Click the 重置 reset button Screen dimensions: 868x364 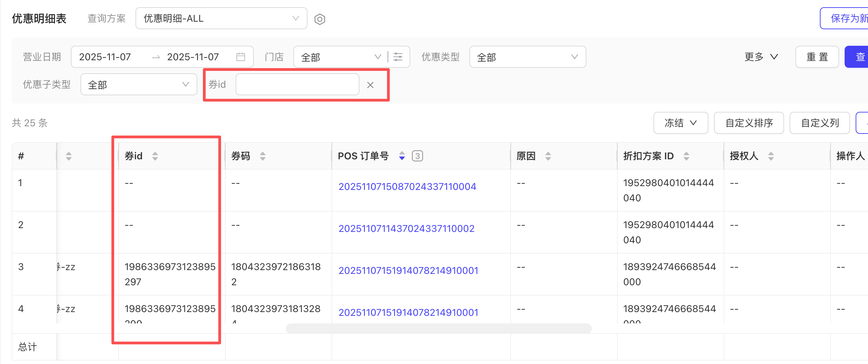[817, 57]
